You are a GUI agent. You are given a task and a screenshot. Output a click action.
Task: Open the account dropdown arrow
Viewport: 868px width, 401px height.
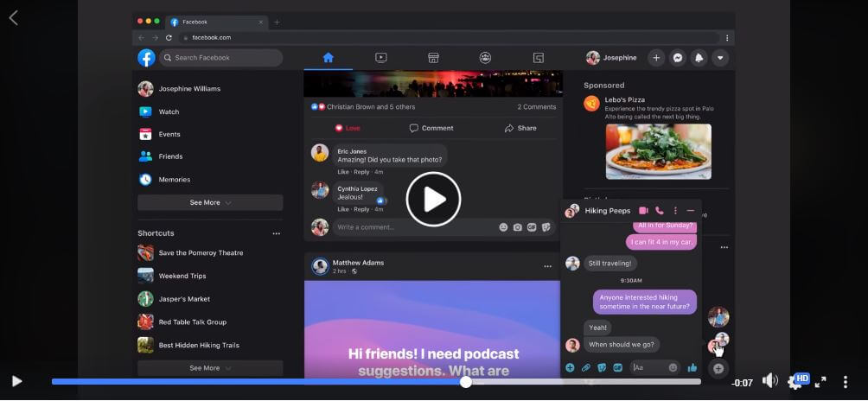point(720,58)
